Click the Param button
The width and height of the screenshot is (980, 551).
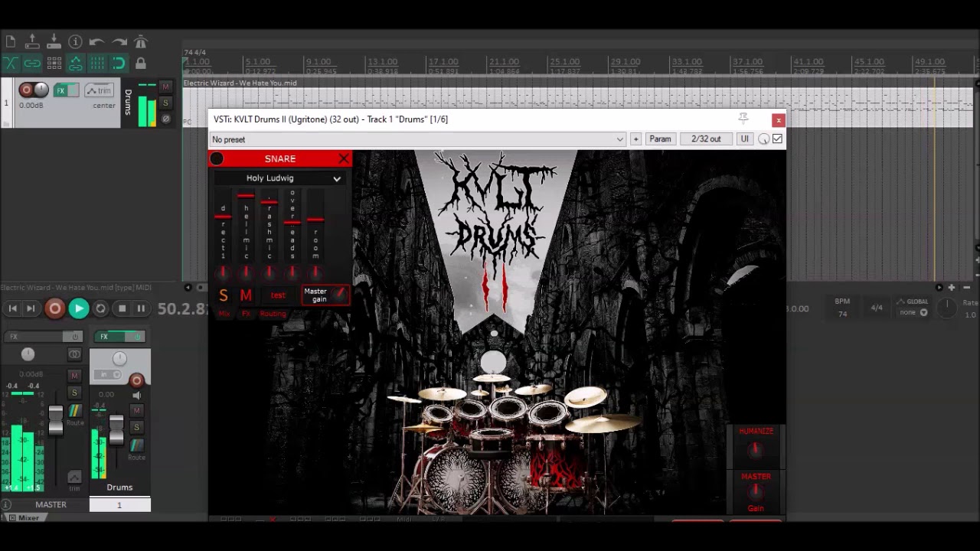(660, 139)
